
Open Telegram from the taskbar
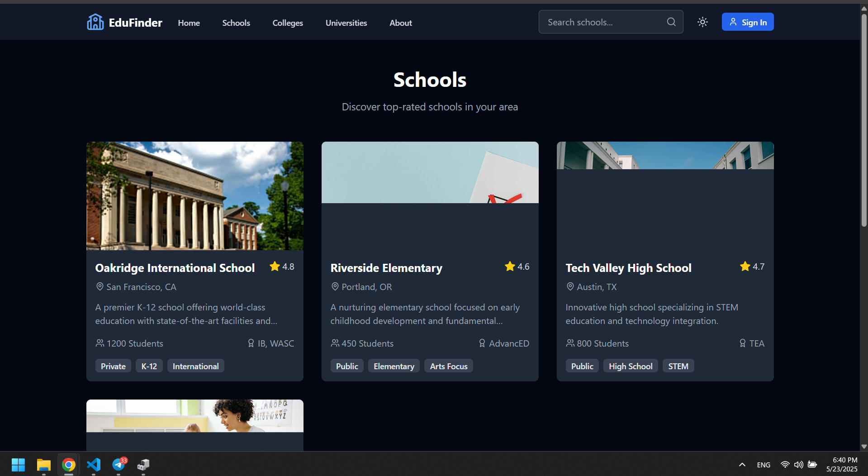click(119, 464)
